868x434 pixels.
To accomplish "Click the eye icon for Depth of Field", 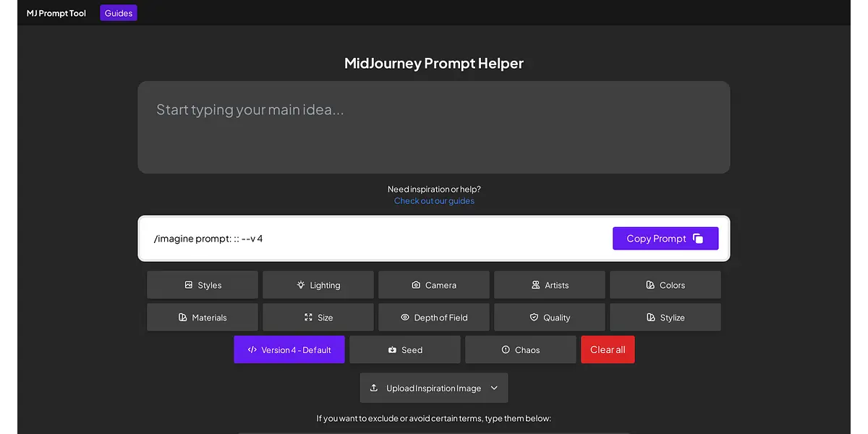I will click(x=405, y=318).
